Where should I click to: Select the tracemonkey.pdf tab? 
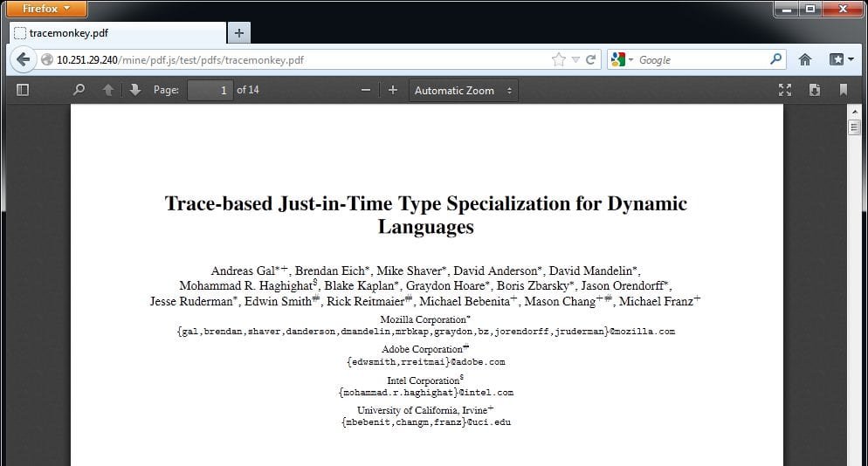(114, 33)
